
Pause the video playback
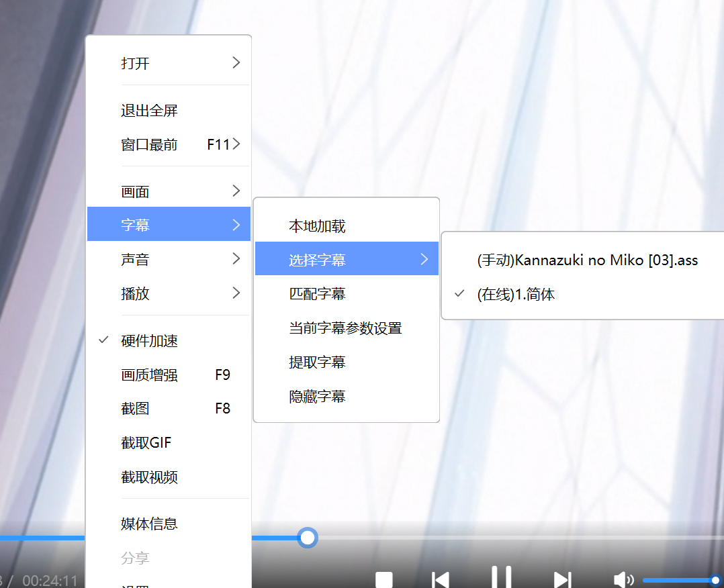coord(501,578)
